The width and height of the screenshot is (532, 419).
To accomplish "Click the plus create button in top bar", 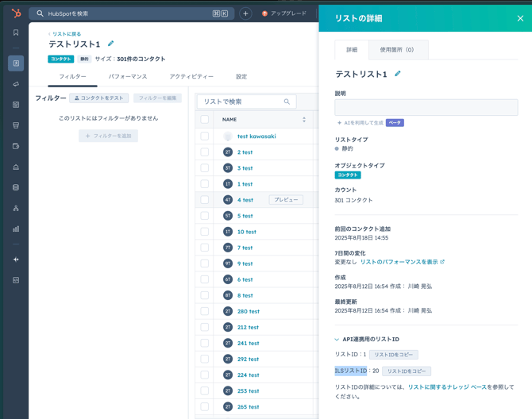I will pos(245,13).
